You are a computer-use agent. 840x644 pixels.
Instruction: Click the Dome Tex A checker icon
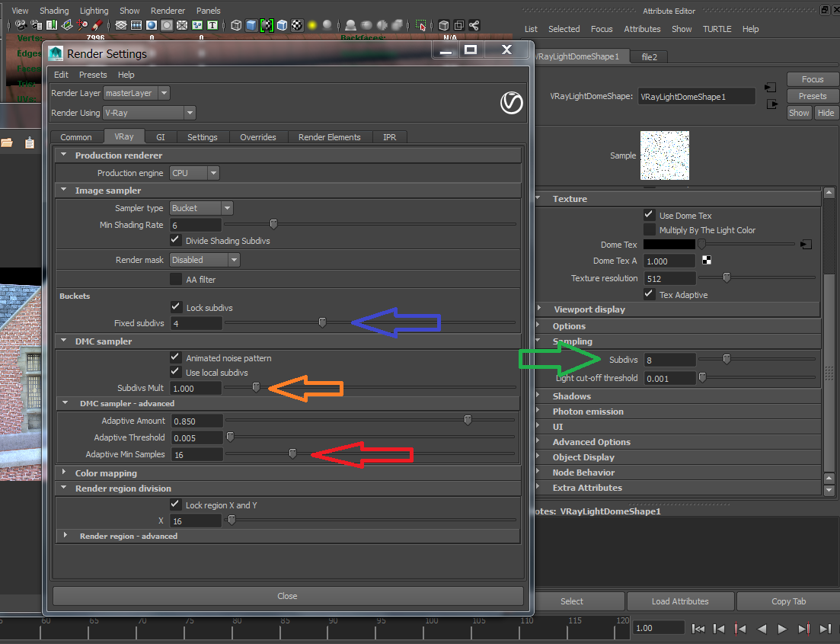[x=707, y=261]
